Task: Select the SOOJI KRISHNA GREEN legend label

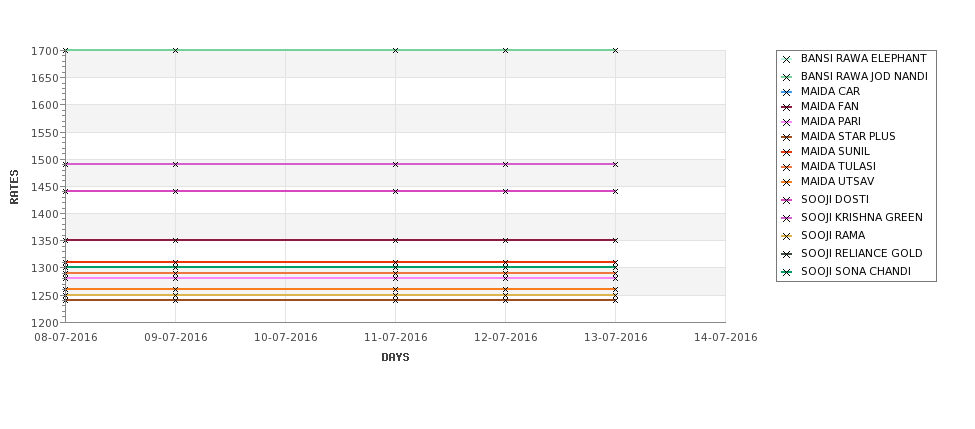Action: (861, 218)
